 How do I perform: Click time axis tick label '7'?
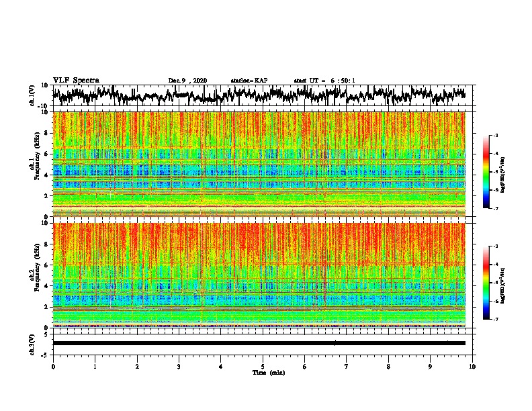click(x=347, y=367)
